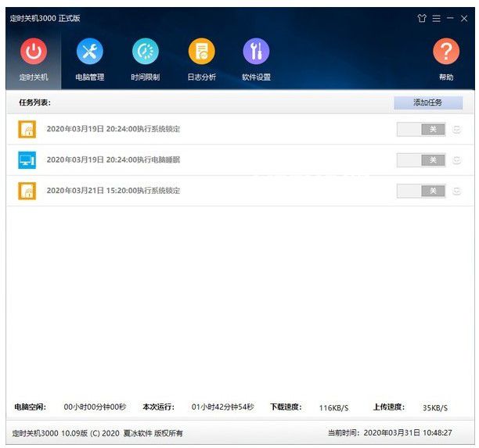Open the 帮助 question mark icon
Viewport: 479px width, 448px height.
pyautogui.click(x=446, y=51)
